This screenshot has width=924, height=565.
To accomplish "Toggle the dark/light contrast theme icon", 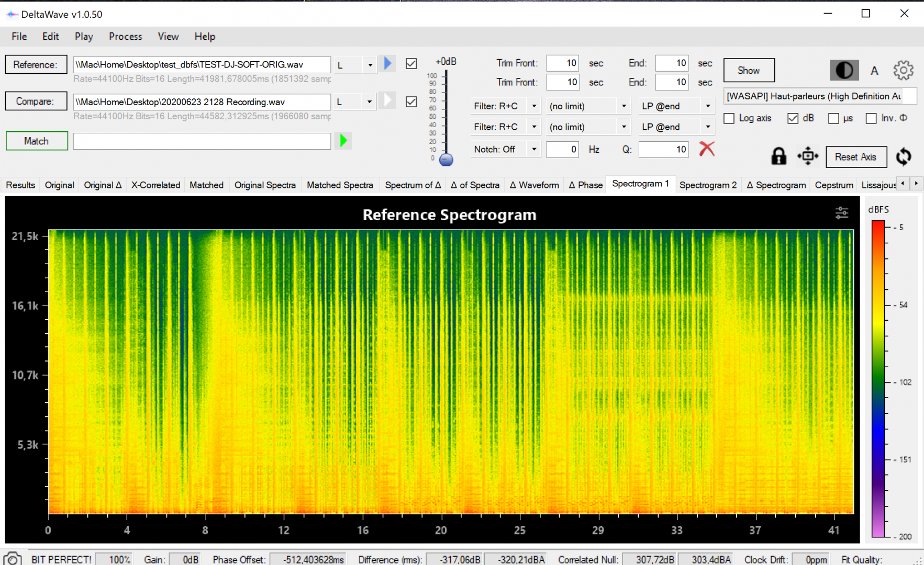I will coord(844,70).
